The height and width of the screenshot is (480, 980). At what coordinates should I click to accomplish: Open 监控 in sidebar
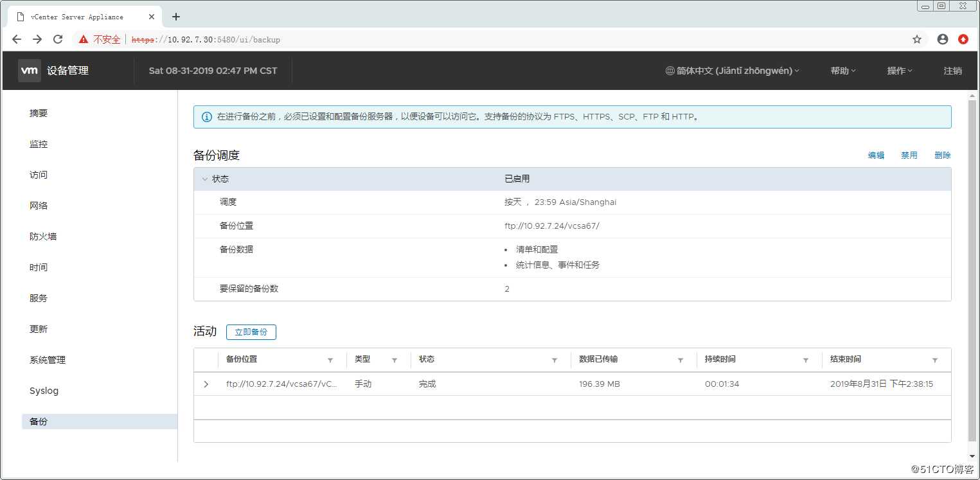(39, 144)
